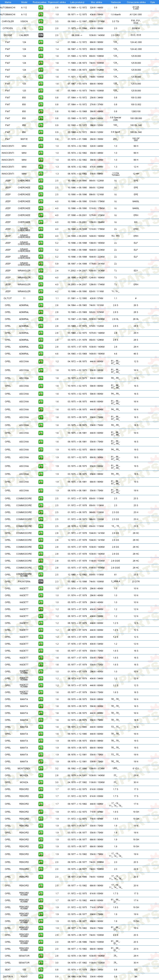Click the Oznaczenie silnika column header
Image resolution: width=159 pixels, height=980 pixels.
[x=136, y=2]
